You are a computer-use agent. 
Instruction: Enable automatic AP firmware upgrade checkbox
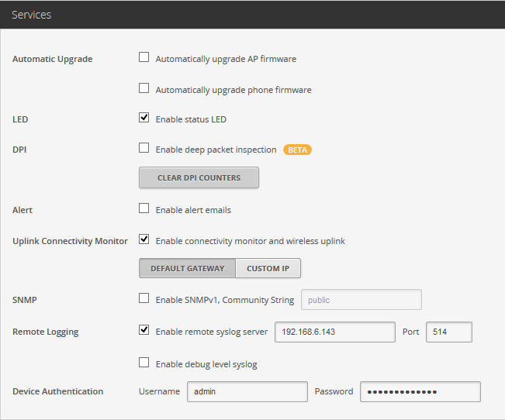144,57
